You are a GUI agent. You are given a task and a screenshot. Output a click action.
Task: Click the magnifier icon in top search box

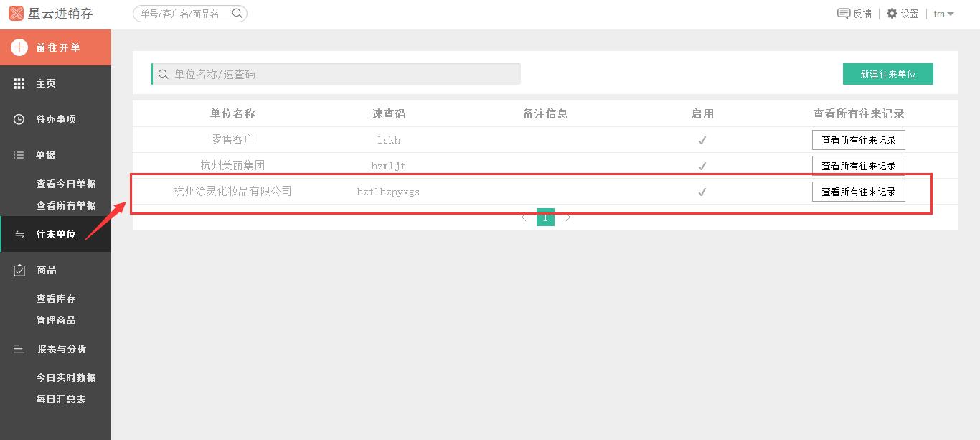237,14
